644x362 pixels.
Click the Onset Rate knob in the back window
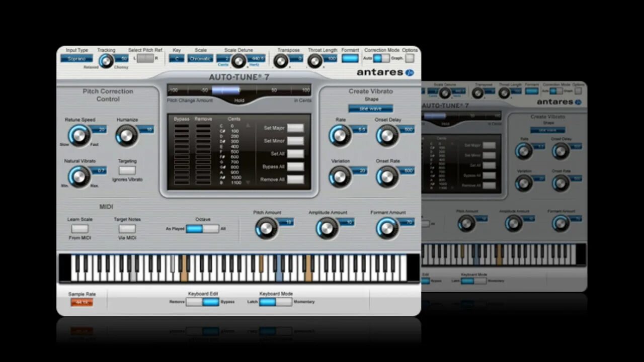(x=560, y=184)
